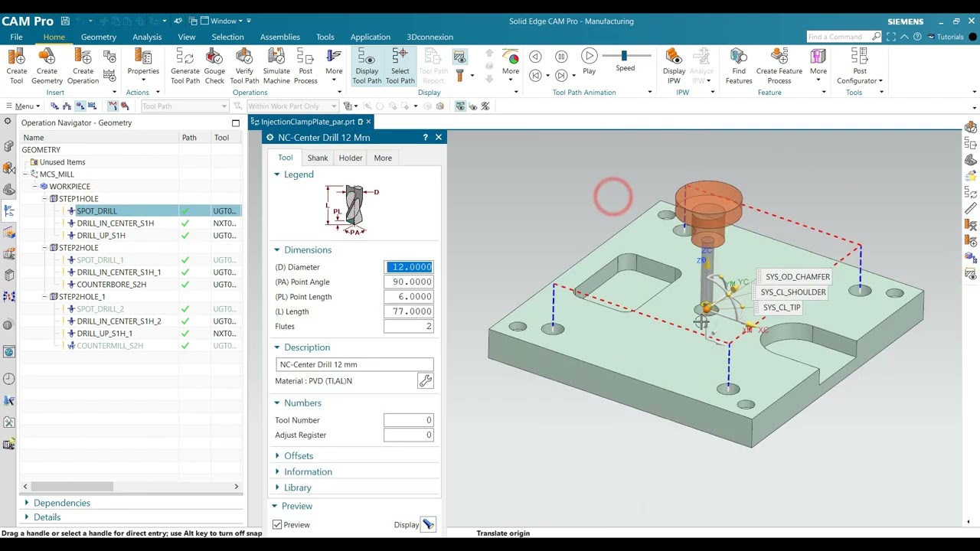The image size is (980, 551).
Task: Run Gouge Check
Action: coord(214,66)
